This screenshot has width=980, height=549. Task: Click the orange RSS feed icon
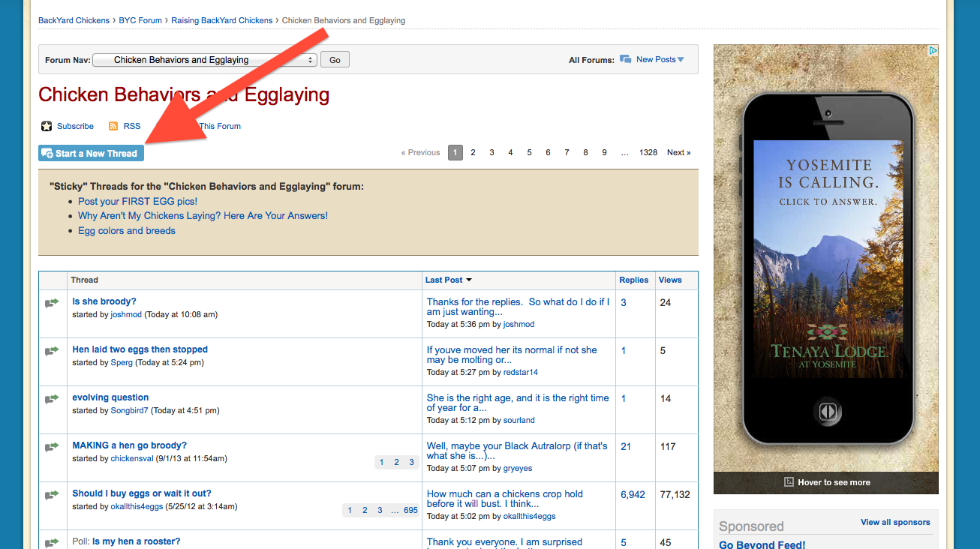pos(113,127)
